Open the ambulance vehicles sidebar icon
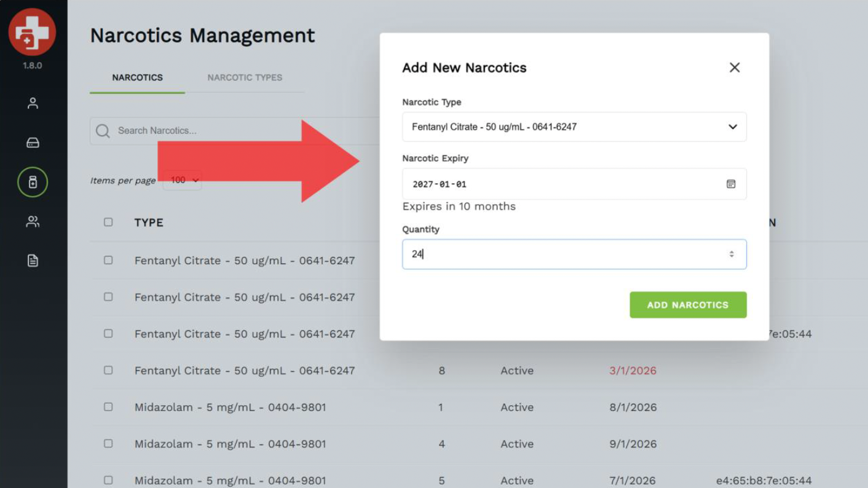The height and width of the screenshot is (488, 868). [x=33, y=143]
